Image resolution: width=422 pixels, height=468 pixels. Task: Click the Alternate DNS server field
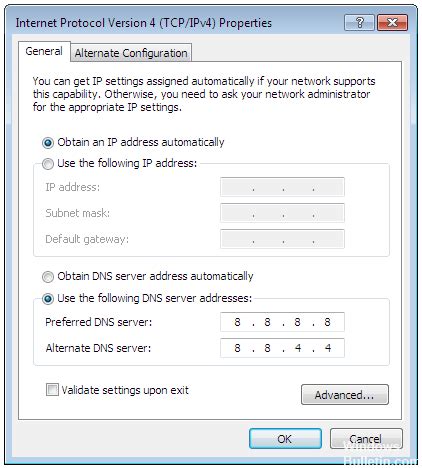point(282,348)
